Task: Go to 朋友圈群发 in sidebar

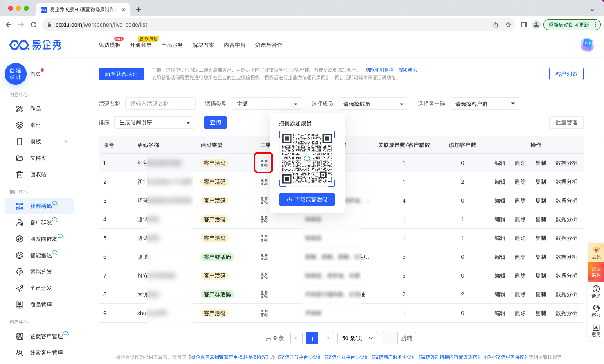Action: click(43, 239)
